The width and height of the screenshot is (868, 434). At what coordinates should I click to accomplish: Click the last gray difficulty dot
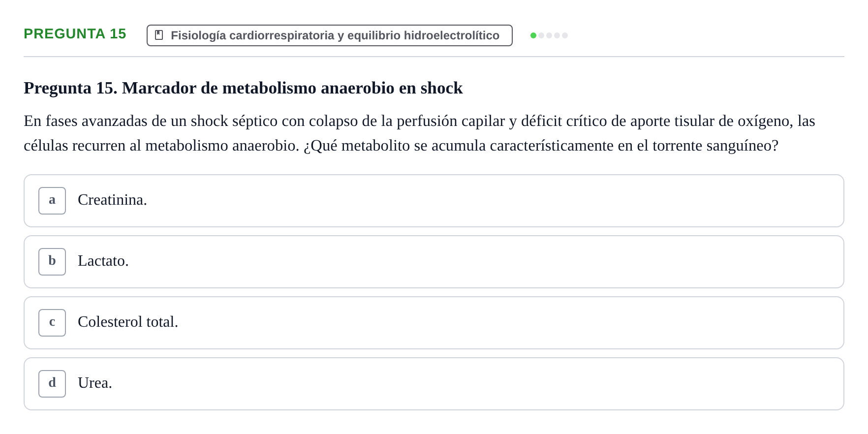pyautogui.click(x=565, y=35)
